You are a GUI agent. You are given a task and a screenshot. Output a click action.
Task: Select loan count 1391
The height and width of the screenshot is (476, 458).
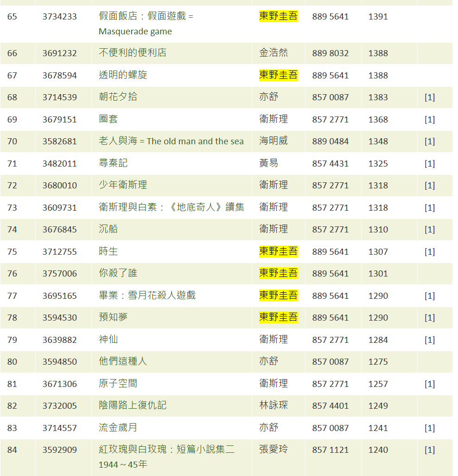point(378,16)
